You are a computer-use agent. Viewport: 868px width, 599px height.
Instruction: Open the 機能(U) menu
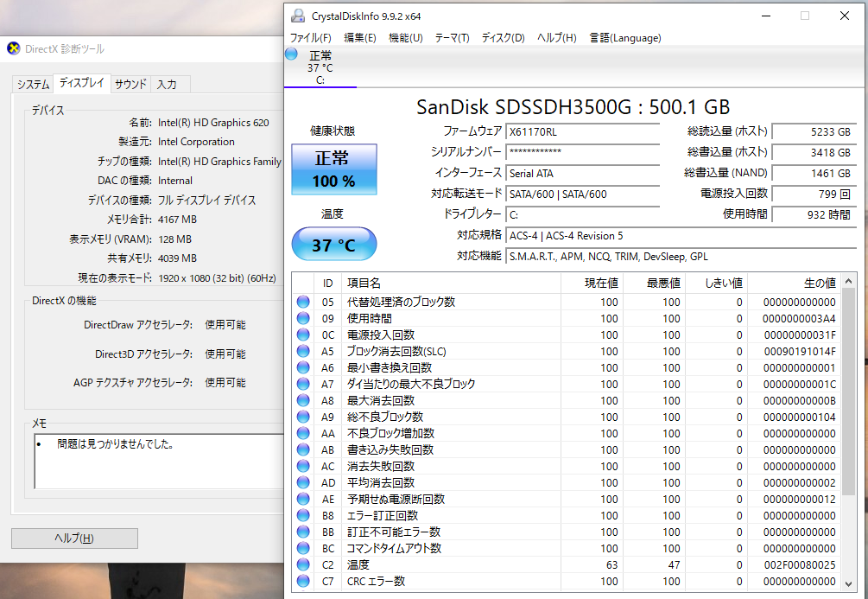pos(406,38)
